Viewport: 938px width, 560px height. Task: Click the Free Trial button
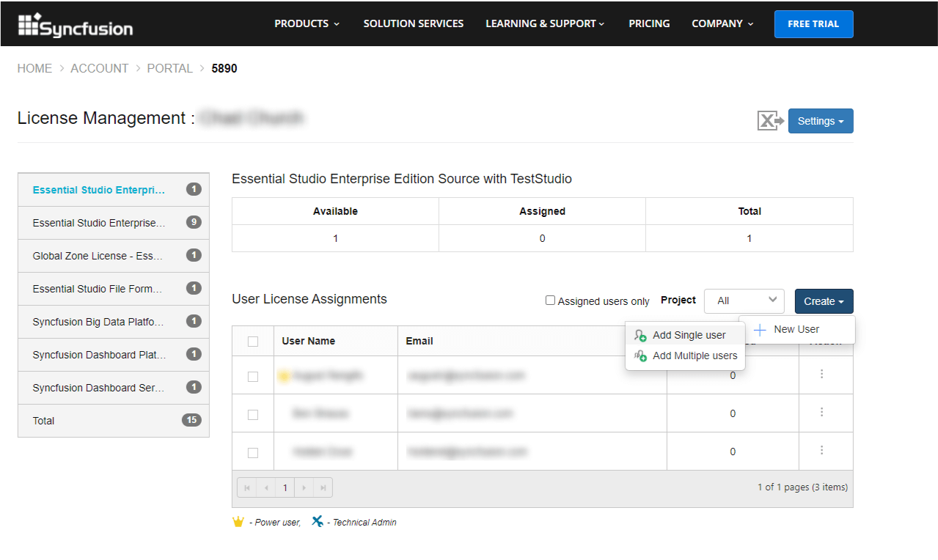813,24
